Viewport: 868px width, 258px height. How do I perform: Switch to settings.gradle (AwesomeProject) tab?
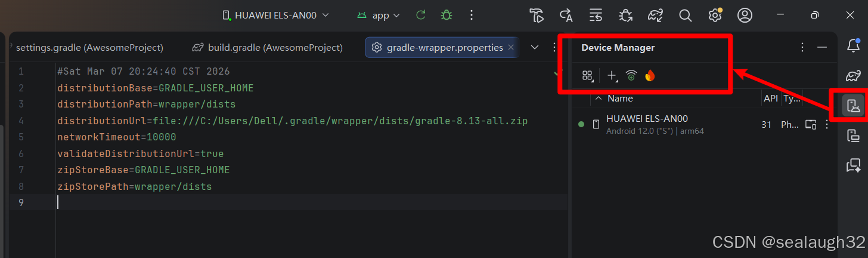[89, 47]
